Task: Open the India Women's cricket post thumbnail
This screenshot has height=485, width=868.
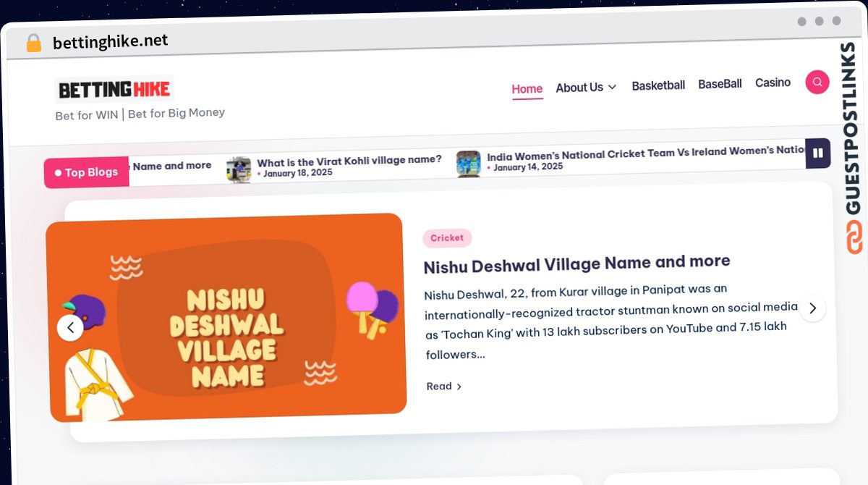Action: [x=468, y=164]
